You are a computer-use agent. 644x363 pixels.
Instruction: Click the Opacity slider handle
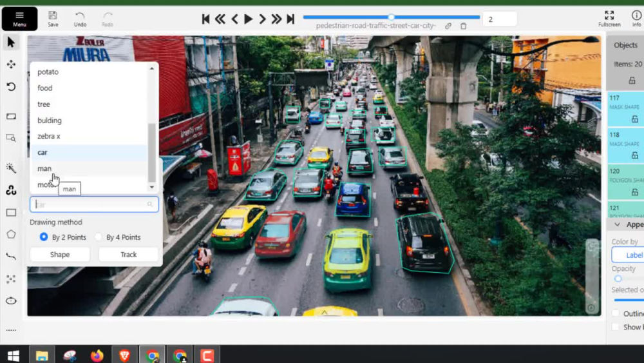[618, 279]
